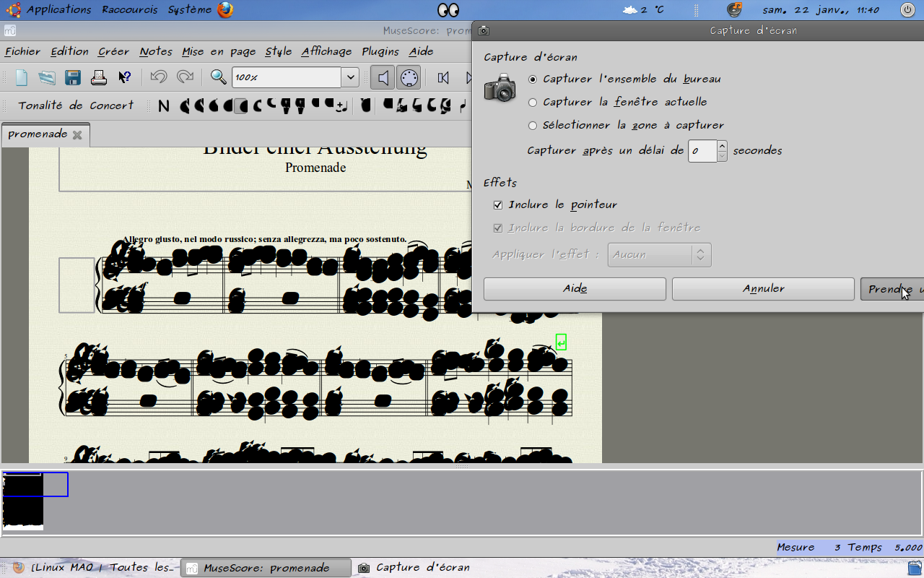Click the Annuler button
The image size is (924, 578).
763,289
